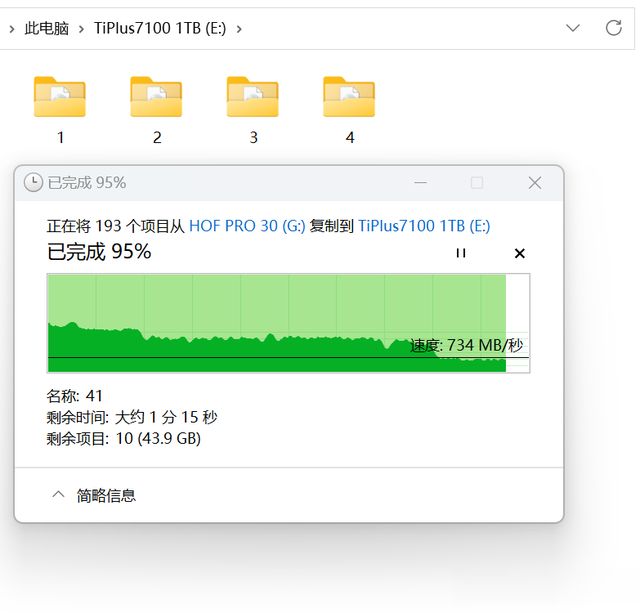Click the copy speed graph
Viewport: 640px width, 613px height.
pos(289,323)
